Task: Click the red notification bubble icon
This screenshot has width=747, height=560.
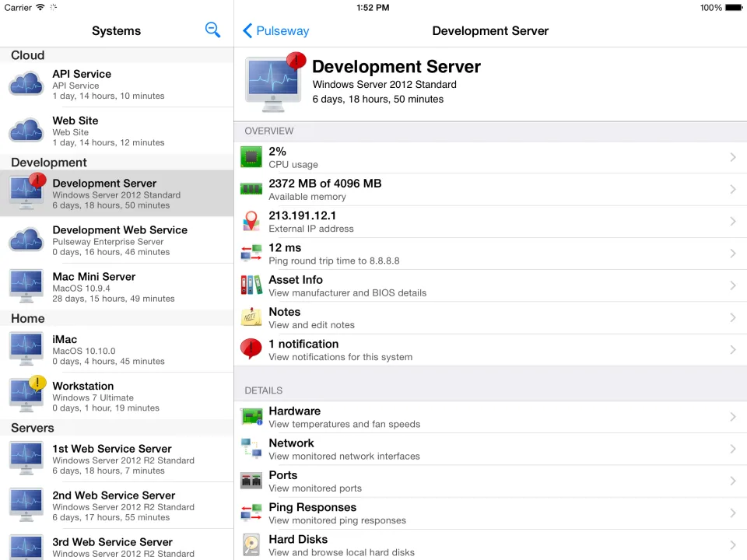Action: [x=251, y=349]
